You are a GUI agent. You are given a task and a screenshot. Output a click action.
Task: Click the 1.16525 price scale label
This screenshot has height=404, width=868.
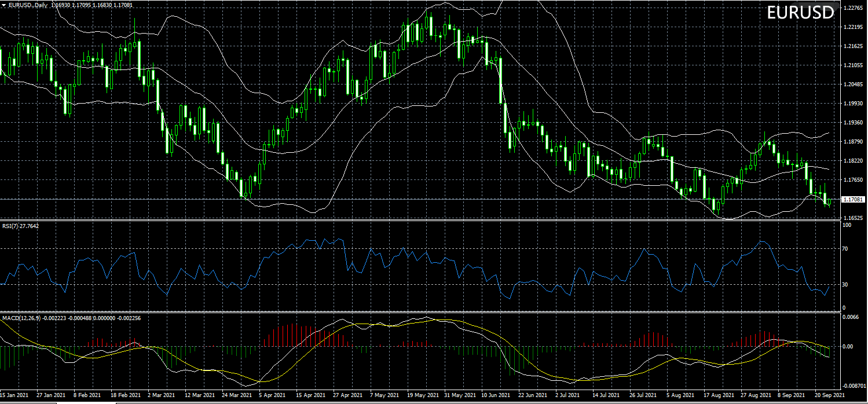(x=853, y=218)
